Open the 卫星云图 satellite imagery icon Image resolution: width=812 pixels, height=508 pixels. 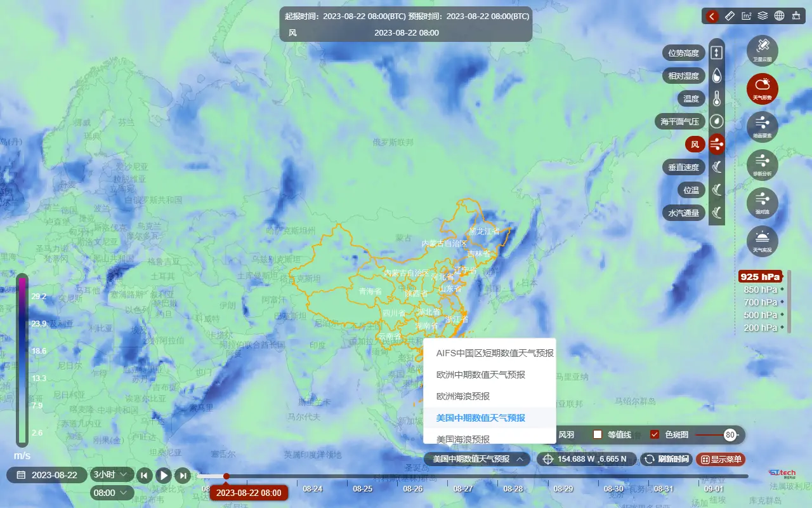click(762, 50)
